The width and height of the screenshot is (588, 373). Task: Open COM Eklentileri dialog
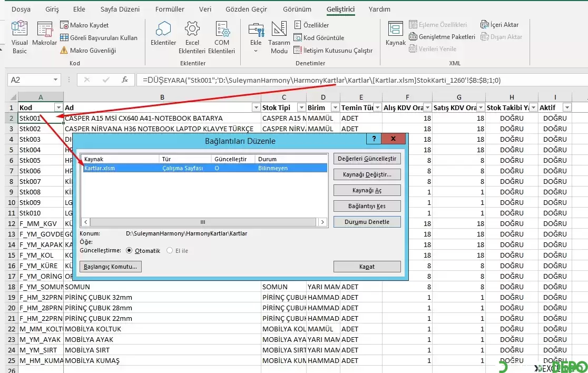click(x=222, y=37)
